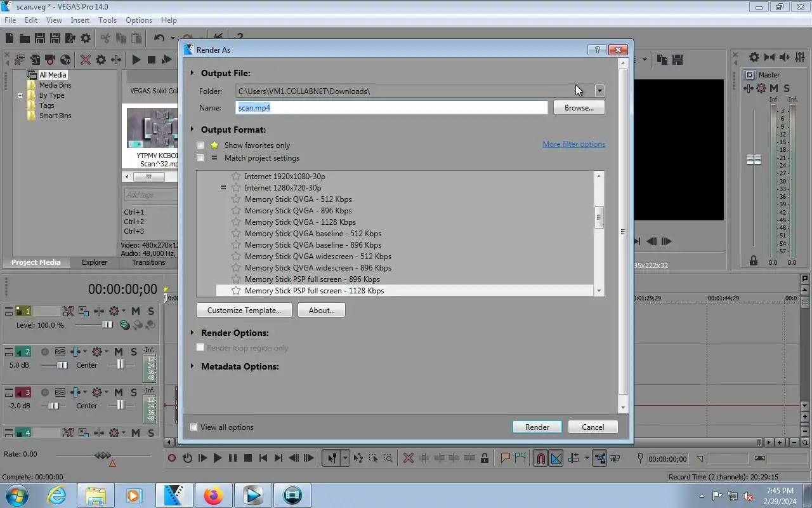812x508 pixels.
Task: Stop preview in Project Media toolbar
Action: pos(152,60)
